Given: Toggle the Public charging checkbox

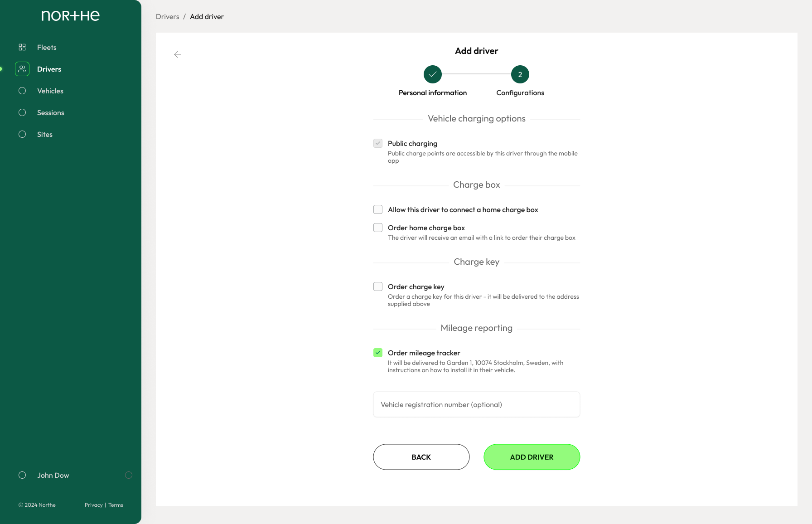Looking at the screenshot, I should pos(378,143).
